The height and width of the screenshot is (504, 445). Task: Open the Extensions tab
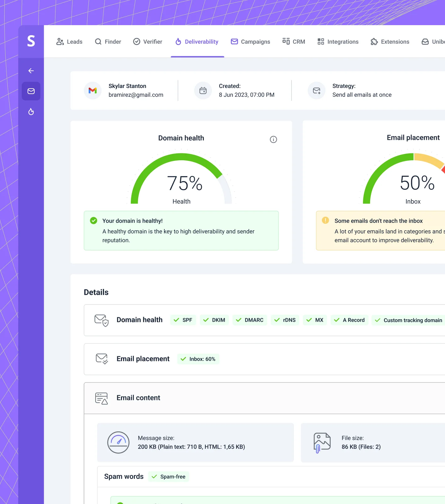click(x=390, y=42)
